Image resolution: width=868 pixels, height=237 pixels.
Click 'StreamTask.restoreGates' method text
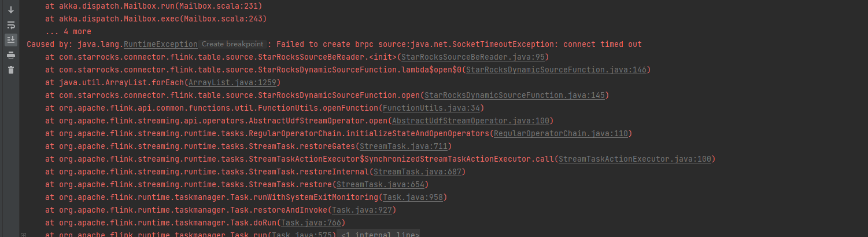click(302, 146)
